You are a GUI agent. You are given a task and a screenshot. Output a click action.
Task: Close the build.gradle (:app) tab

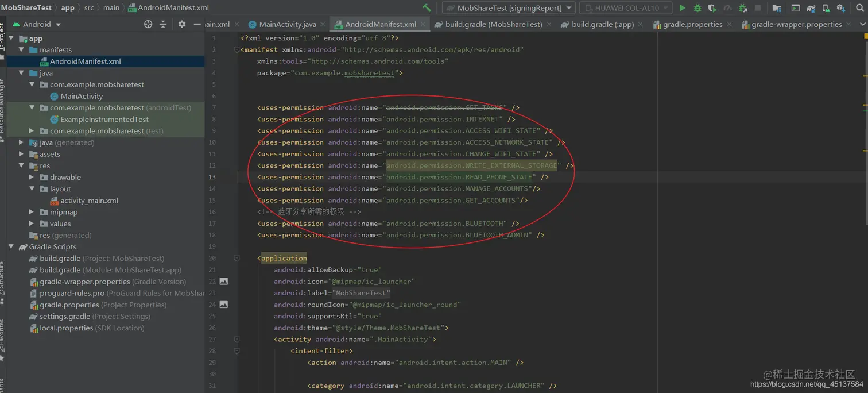coord(641,25)
